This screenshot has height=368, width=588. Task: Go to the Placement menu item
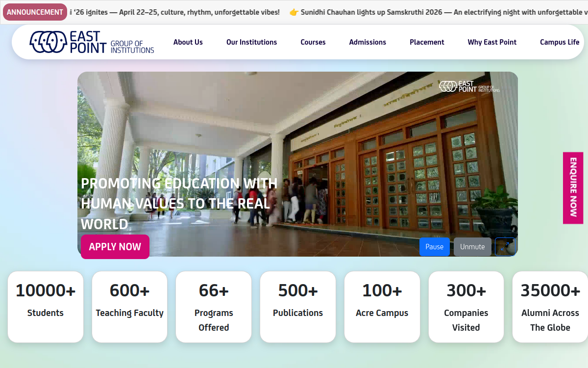click(427, 42)
